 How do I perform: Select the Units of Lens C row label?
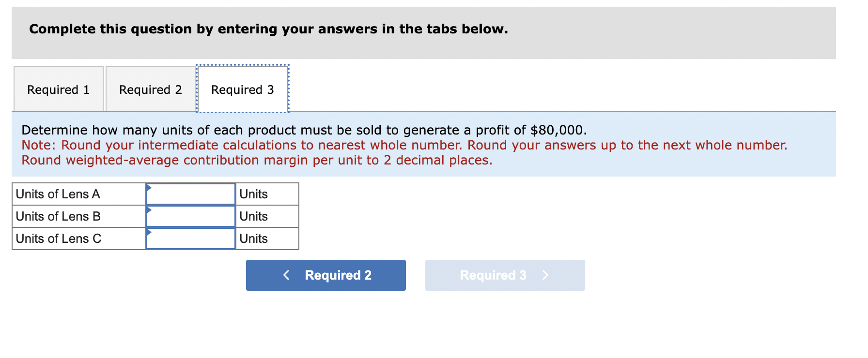pyautogui.click(x=58, y=238)
